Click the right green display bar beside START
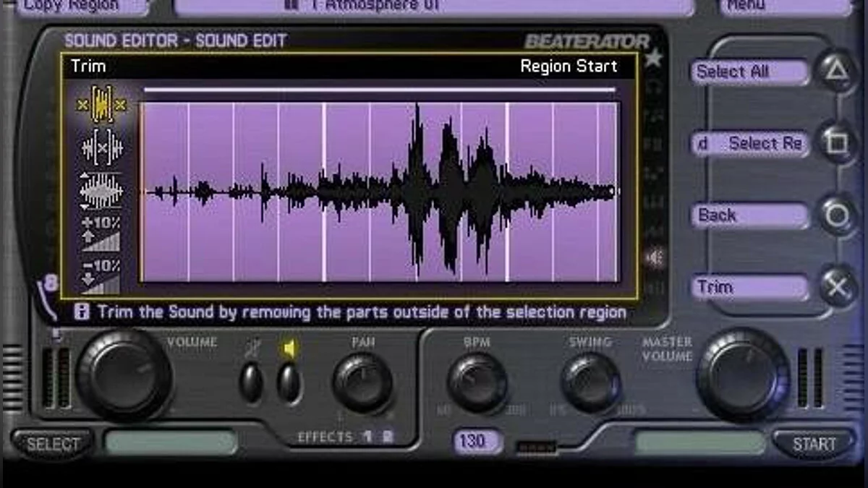The height and width of the screenshot is (488, 868). (699, 442)
